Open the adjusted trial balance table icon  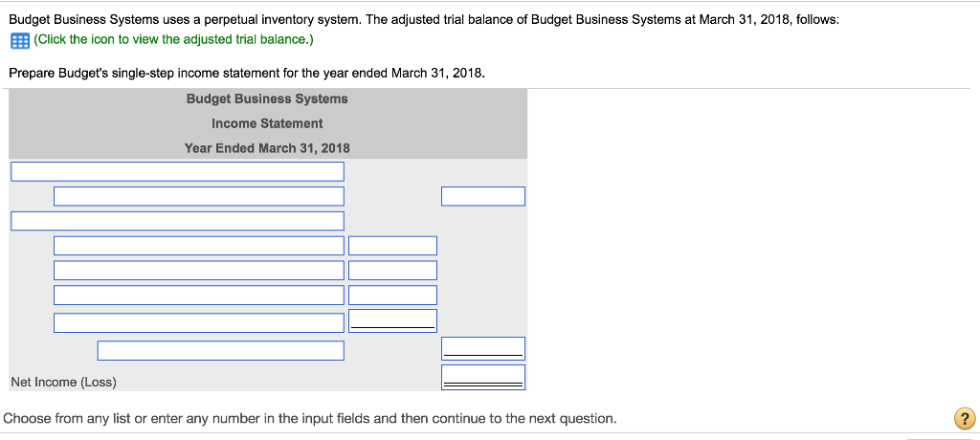coord(19,40)
